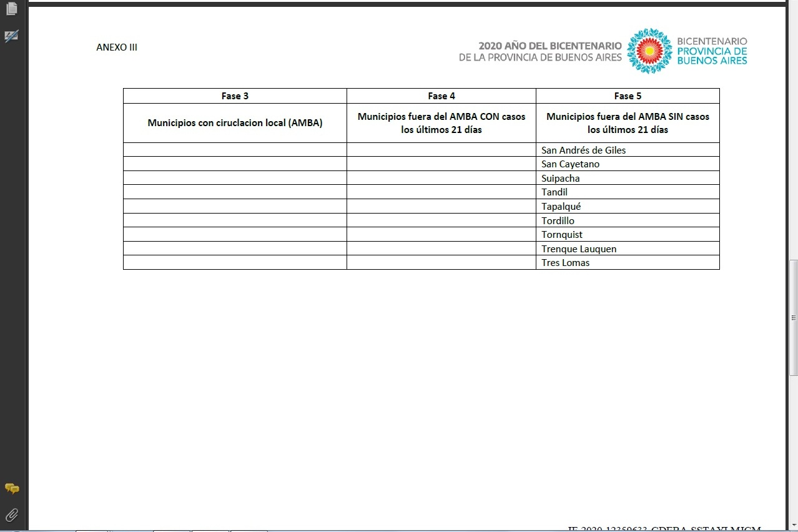
Task: Click the ANEXO III heading text
Action: click(x=117, y=47)
